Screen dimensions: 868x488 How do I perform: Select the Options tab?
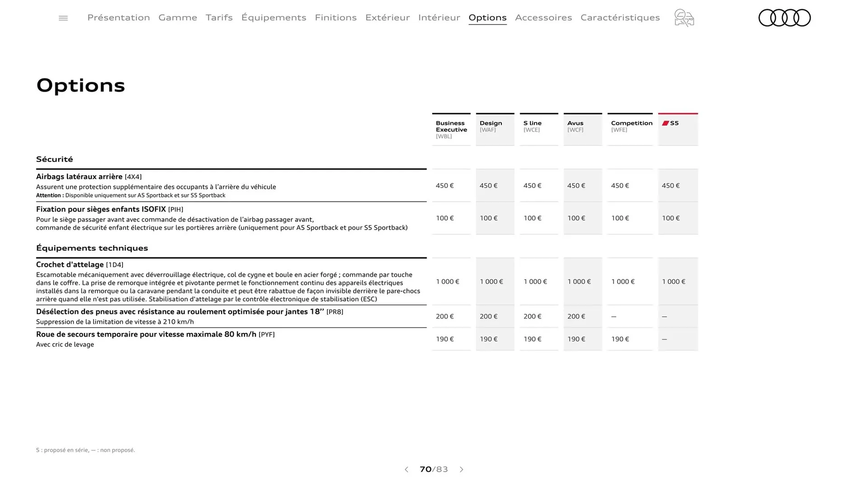pos(487,18)
